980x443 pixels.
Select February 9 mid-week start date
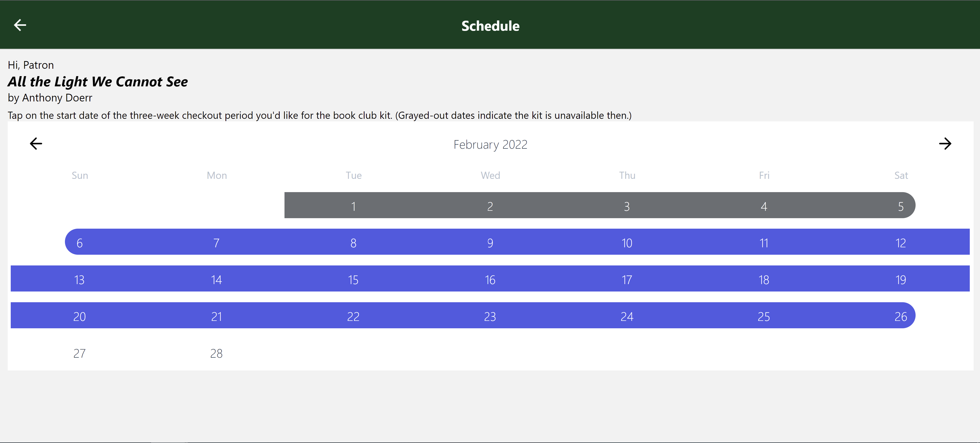click(x=490, y=242)
